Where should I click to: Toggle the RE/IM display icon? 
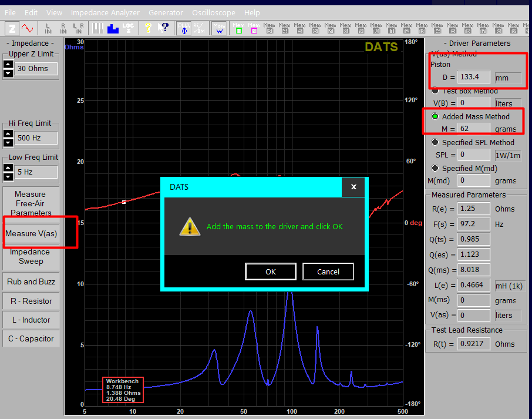[x=199, y=28]
